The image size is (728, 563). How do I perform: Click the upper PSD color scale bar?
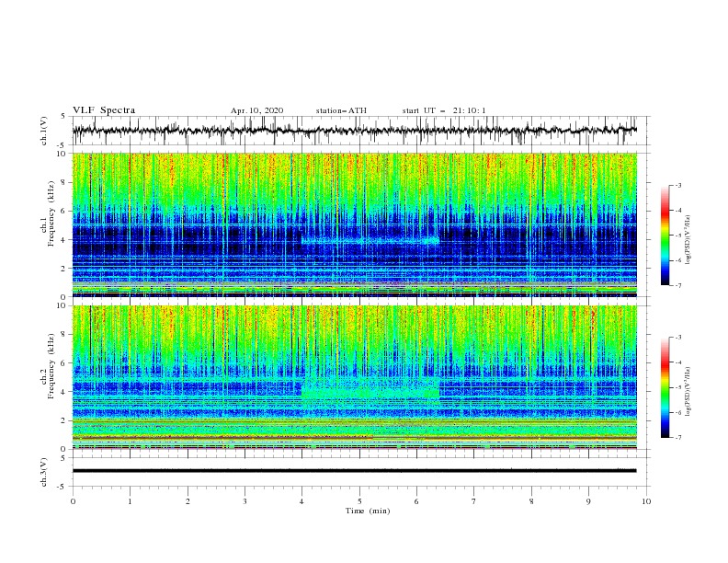coord(665,235)
